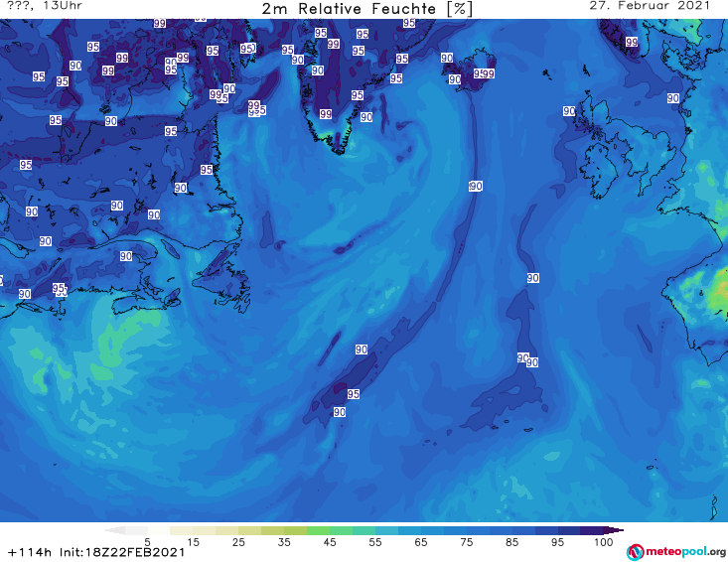Viewport: 728px width, 562px height.
Task: Click the legend value "65"
Action: tap(421, 542)
